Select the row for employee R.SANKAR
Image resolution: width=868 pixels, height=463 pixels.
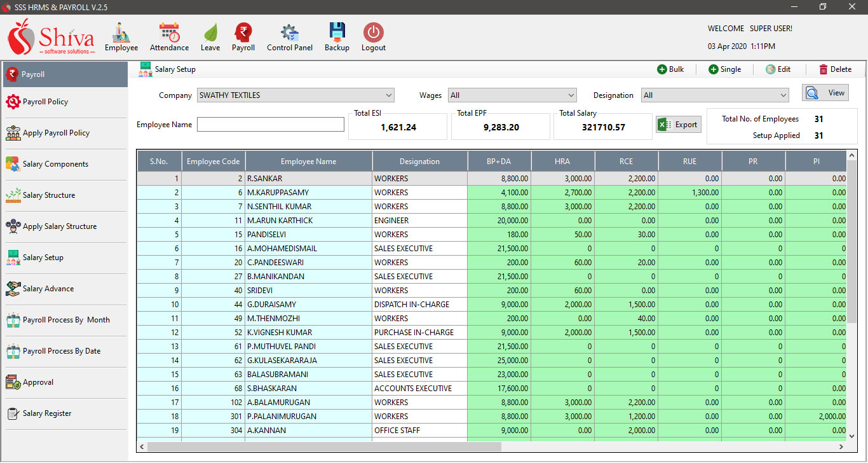tap(308, 178)
